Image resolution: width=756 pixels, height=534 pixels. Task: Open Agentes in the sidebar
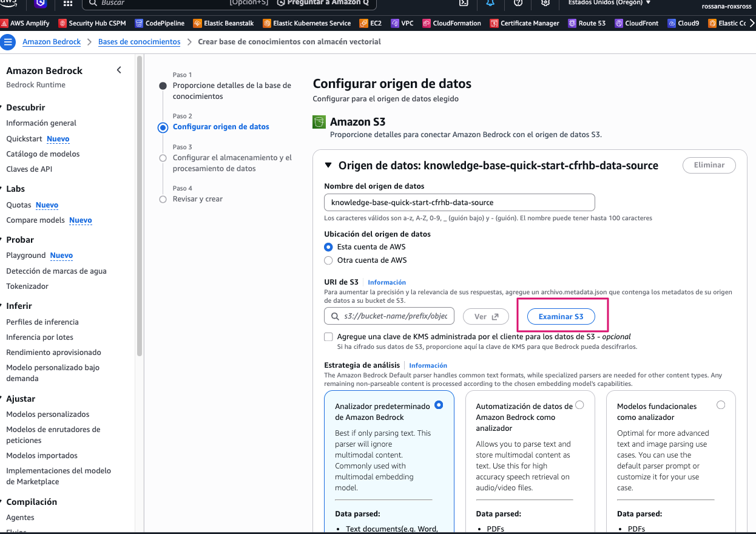click(x=20, y=518)
